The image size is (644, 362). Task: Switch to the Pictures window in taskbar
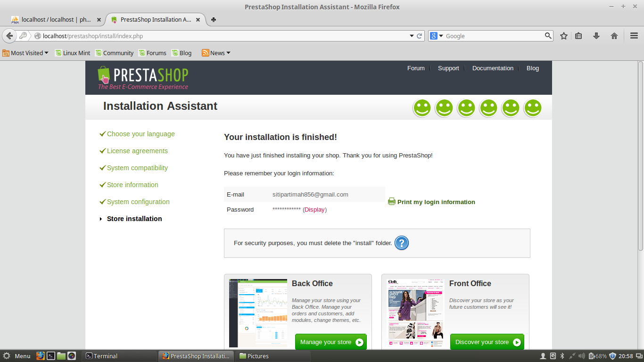(x=273, y=356)
